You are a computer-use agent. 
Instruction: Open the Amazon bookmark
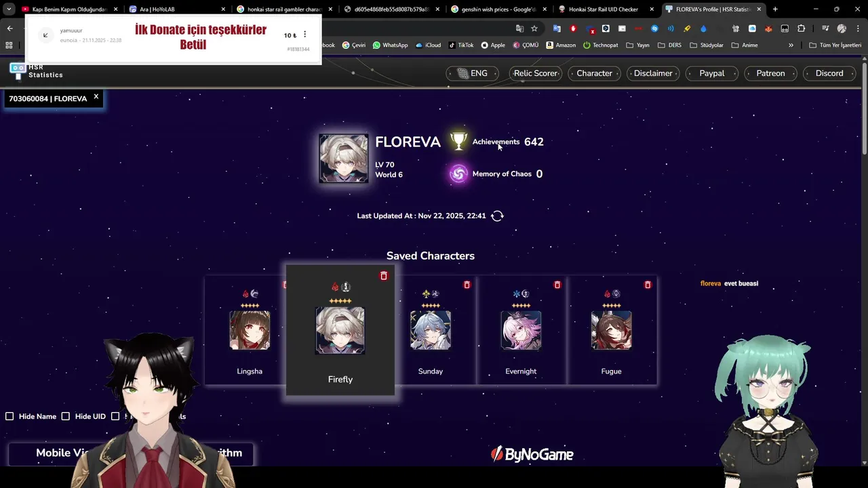click(561, 45)
